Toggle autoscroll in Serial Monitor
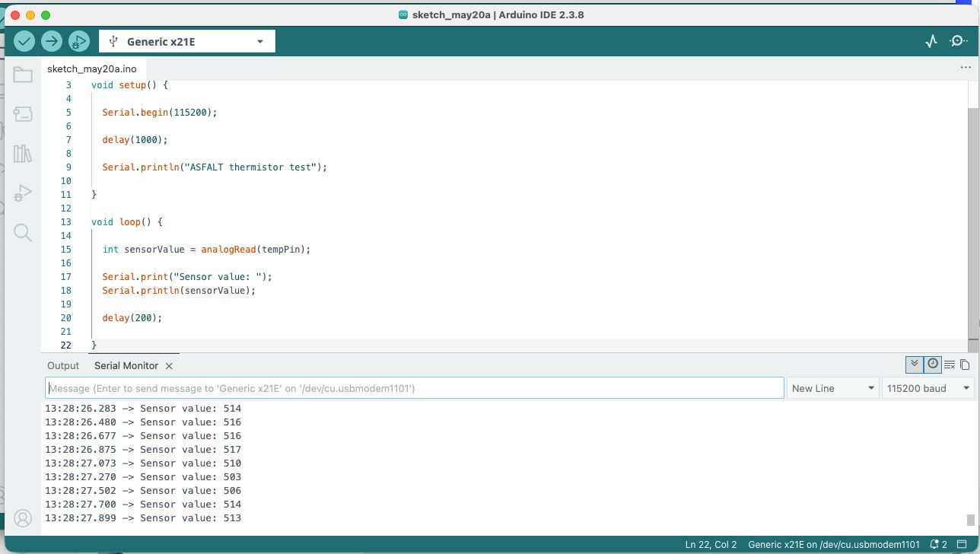 click(915, 365)
